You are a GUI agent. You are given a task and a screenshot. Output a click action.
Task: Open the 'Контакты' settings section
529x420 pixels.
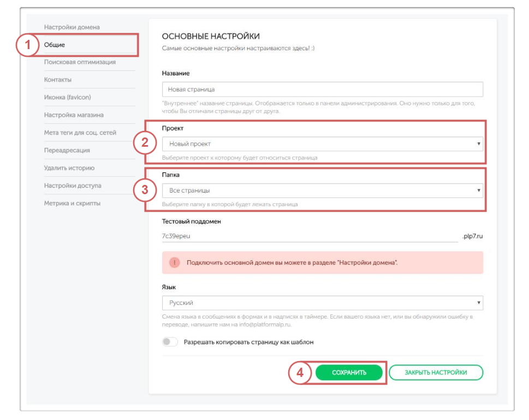tap(58, 80)
